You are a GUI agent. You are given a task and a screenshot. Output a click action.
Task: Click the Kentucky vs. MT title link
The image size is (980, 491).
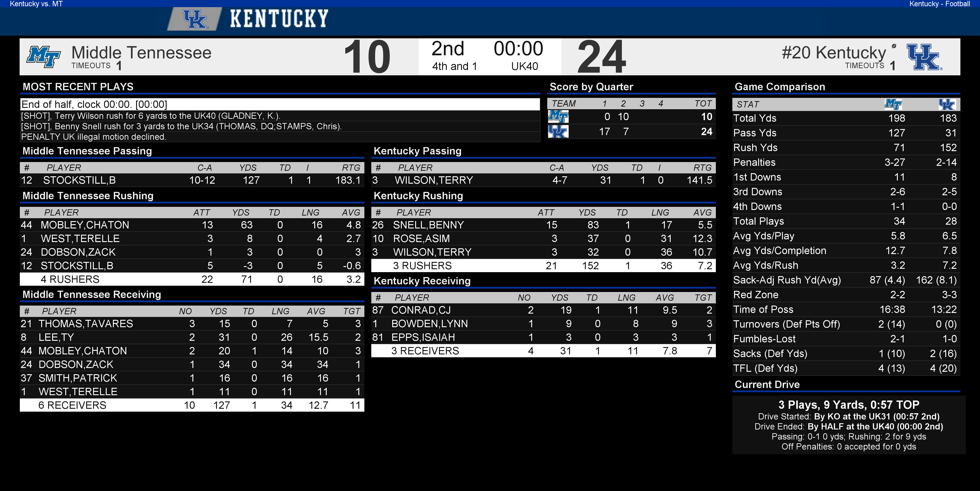(36, 4)
